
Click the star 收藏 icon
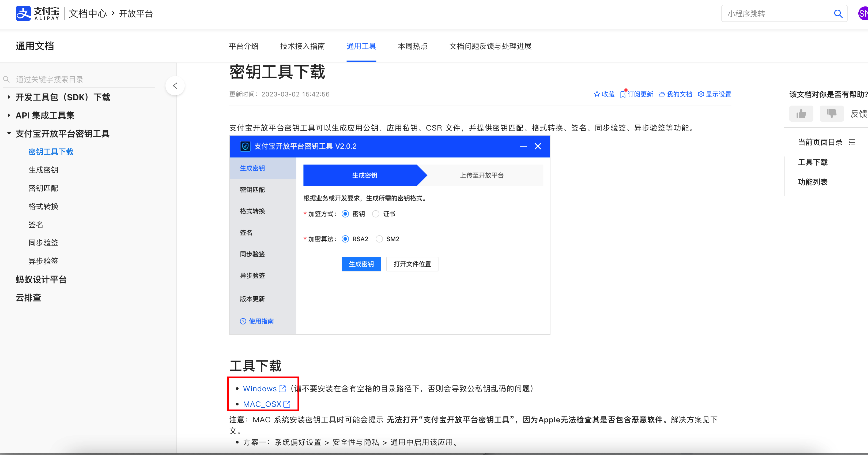point(597,94)
